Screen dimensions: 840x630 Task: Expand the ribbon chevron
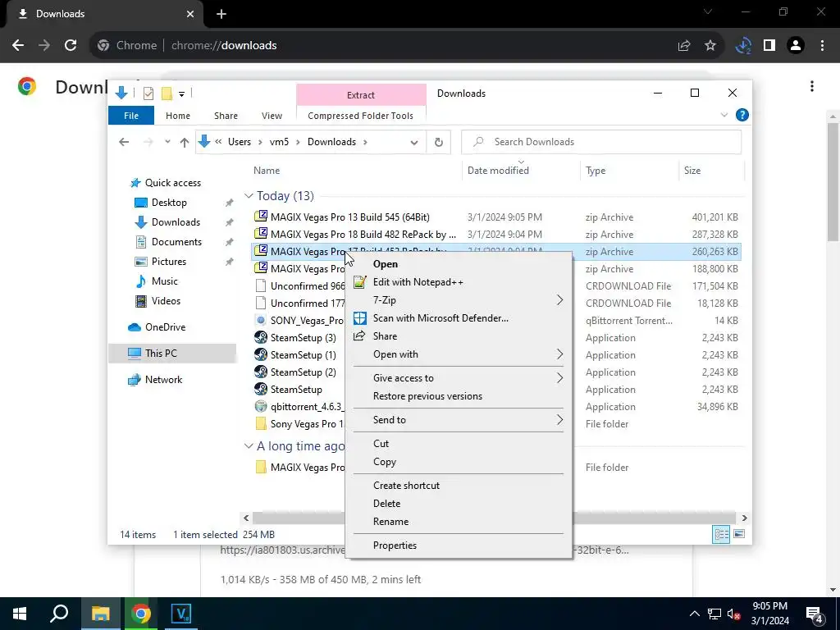pyautogui.click(x=724, y=115)
